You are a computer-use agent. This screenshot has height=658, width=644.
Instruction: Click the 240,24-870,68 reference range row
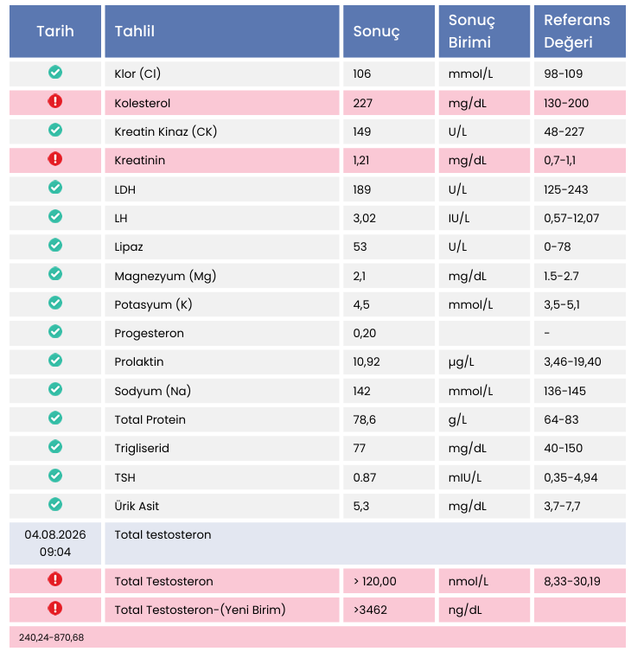(317, 637)
